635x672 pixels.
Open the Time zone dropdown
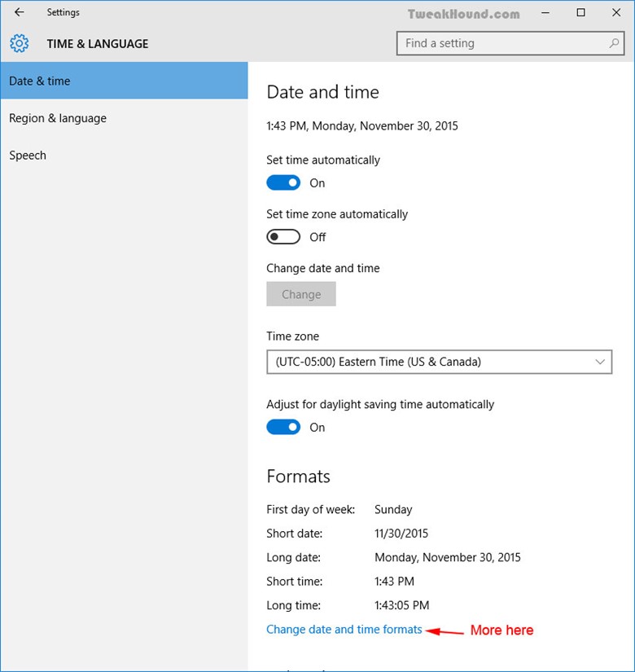click(x=439, y=362)
